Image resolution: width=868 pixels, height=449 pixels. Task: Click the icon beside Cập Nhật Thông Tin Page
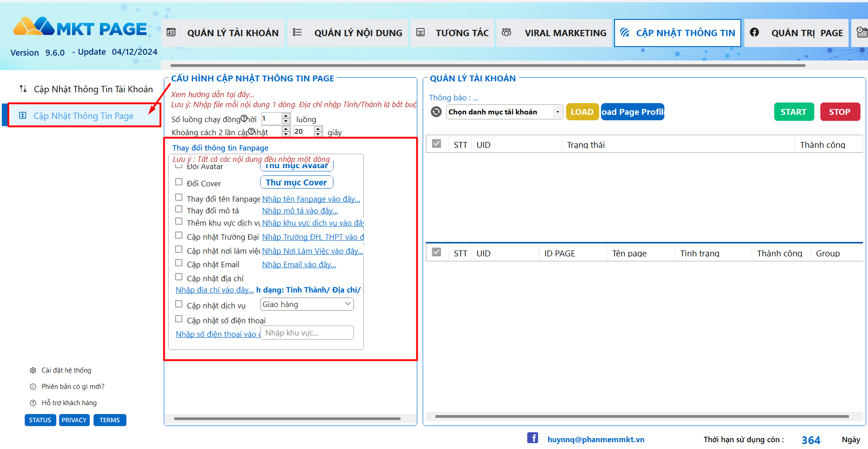tap(23, 115)
